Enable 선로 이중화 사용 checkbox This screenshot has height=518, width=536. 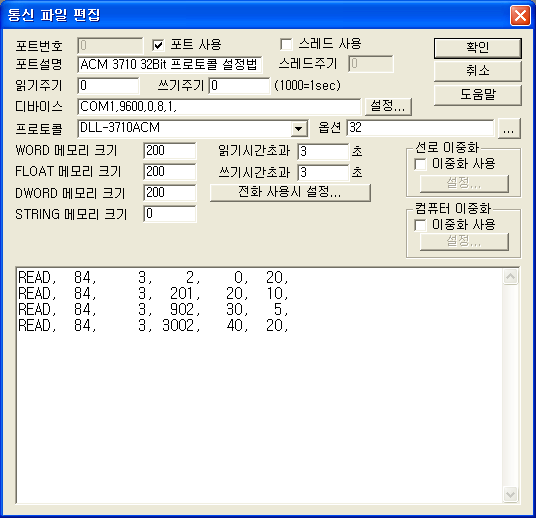420,164
